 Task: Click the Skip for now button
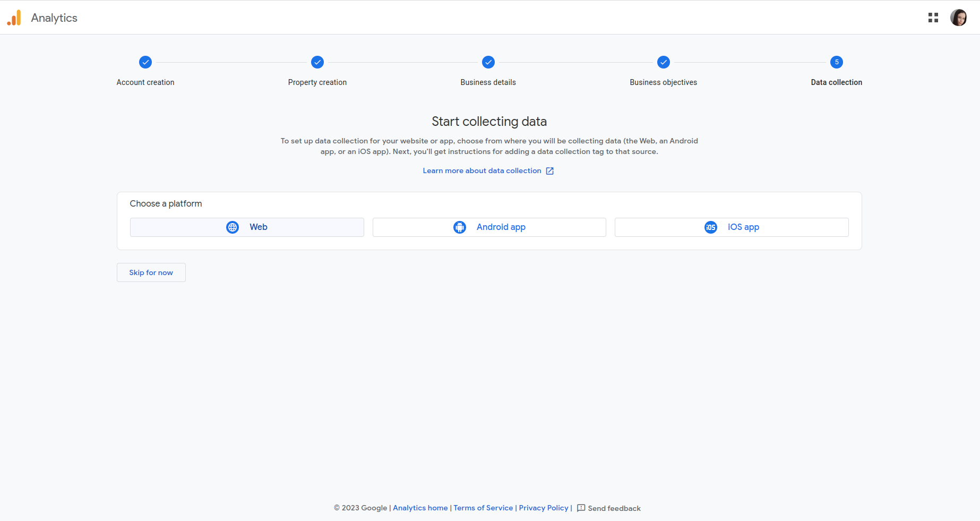(x=151, y=272)
